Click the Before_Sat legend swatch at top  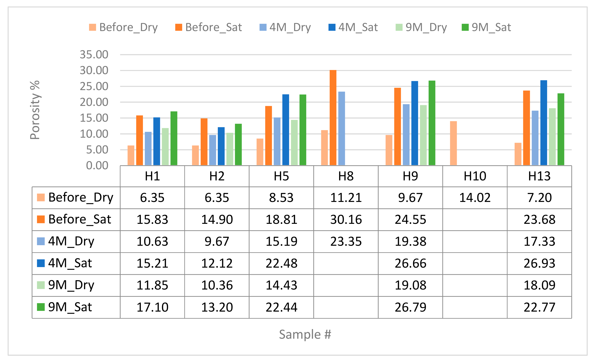coord(178,27)
